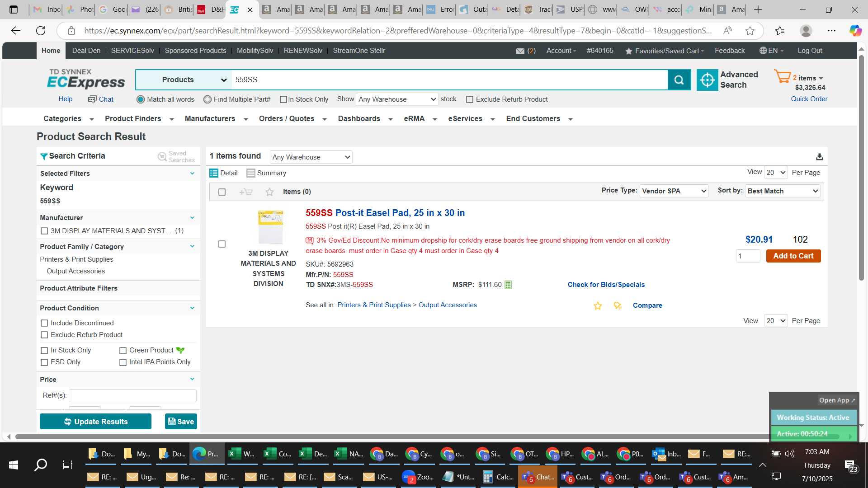Click Update Results button
The height and width of the screenshot is (488, 868).
tap(95, 422)
